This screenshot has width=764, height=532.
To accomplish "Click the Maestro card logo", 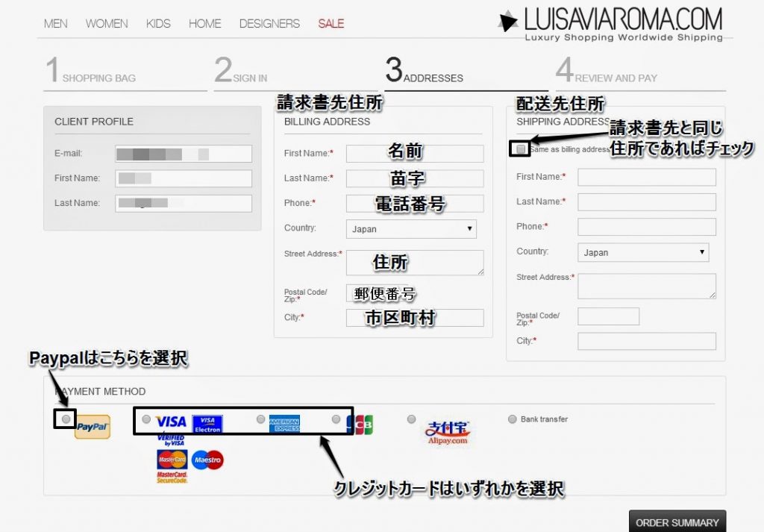I will (207, 460).
